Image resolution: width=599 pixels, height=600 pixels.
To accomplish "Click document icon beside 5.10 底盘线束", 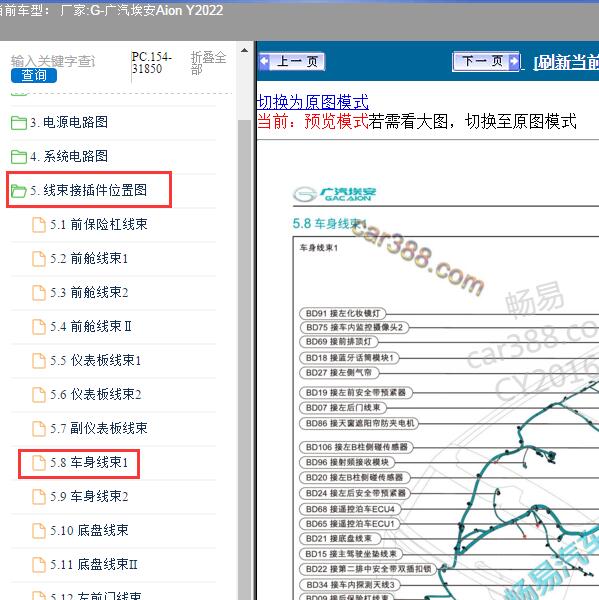I will pos(38,531).
